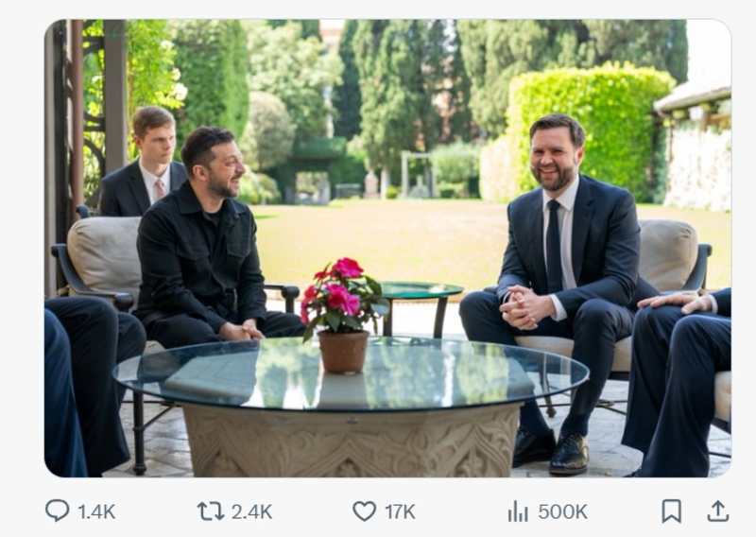Click the repost arrows icon
The height and width of the screenshot is (537, 756).
point(210,511)
